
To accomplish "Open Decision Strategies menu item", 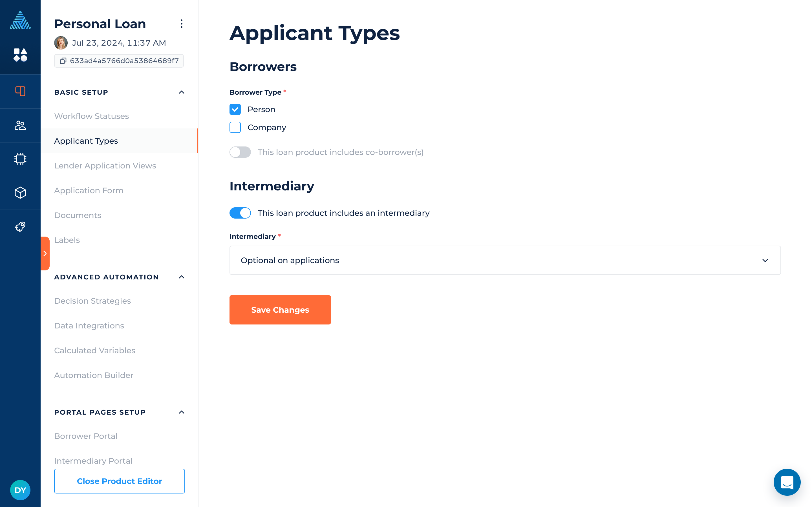I will (92, 301).
